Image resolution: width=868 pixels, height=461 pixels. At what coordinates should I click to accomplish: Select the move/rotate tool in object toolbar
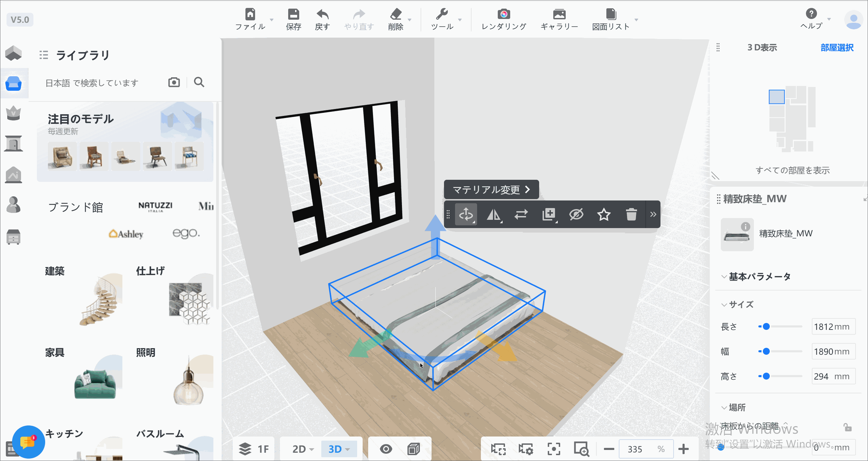click(466, 214)
